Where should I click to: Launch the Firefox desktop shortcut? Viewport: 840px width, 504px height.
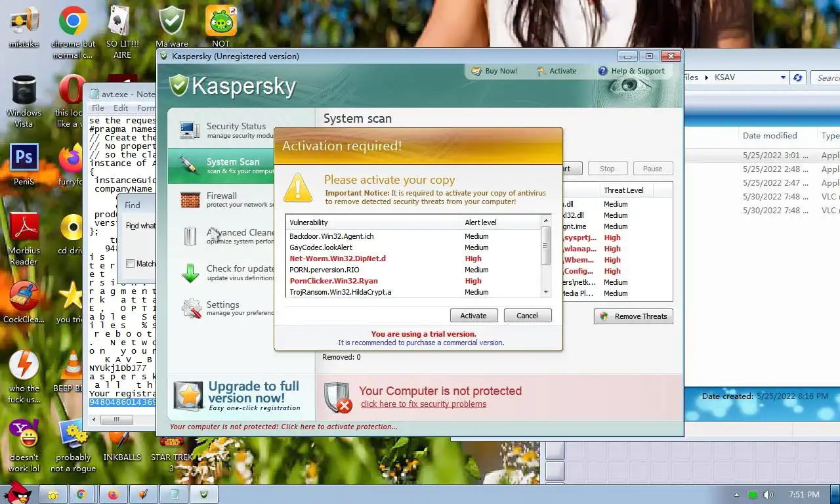(70, 159)
